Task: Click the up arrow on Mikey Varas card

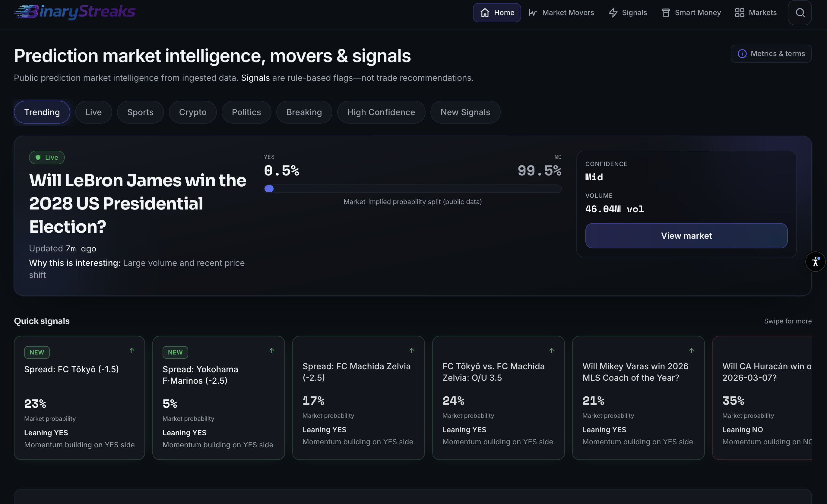Action: 691,351
